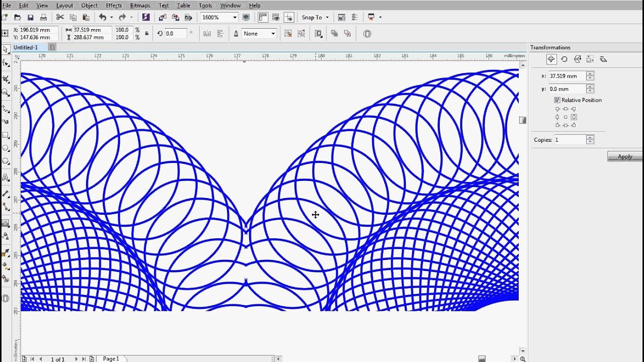Open the Skew tab in Transformations
Viewport: 644px width, 362px height.
tap(603, 59)
